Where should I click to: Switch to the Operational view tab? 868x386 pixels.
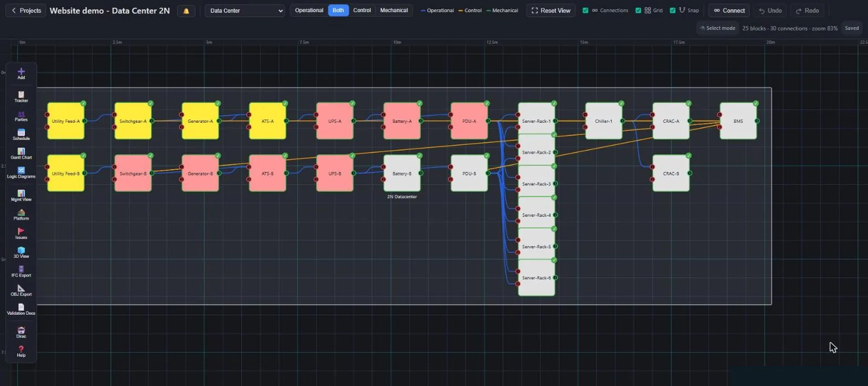click(309, 11)
